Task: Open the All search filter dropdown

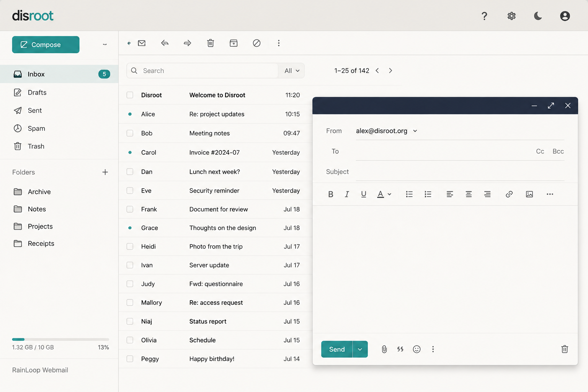Action: [x=292, y=71]
